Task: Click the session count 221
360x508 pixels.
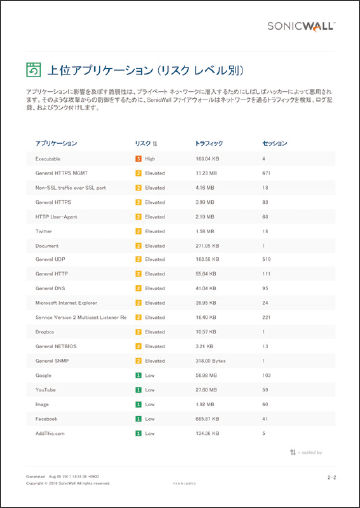Action: [x=266, y=317]
